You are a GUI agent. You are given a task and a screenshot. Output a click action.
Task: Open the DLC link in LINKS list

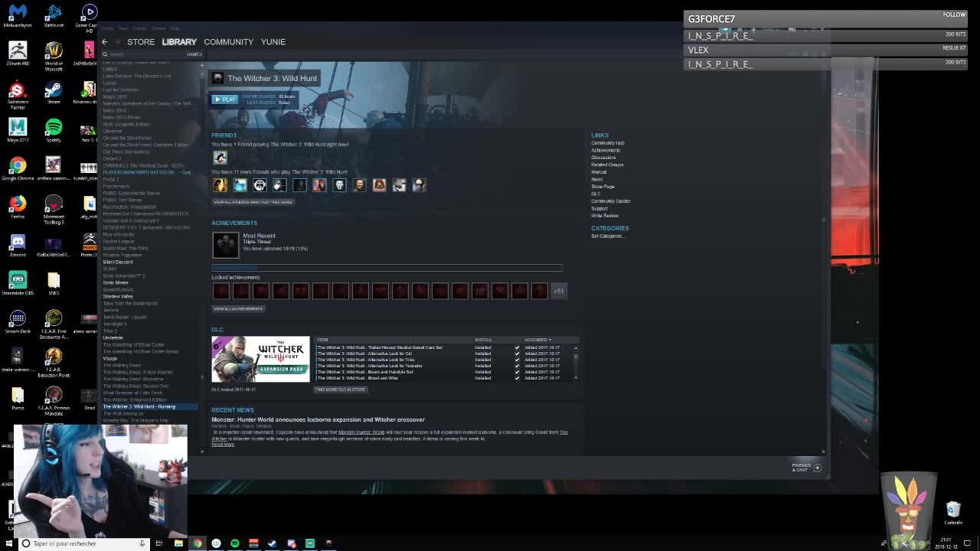point(596,194)
